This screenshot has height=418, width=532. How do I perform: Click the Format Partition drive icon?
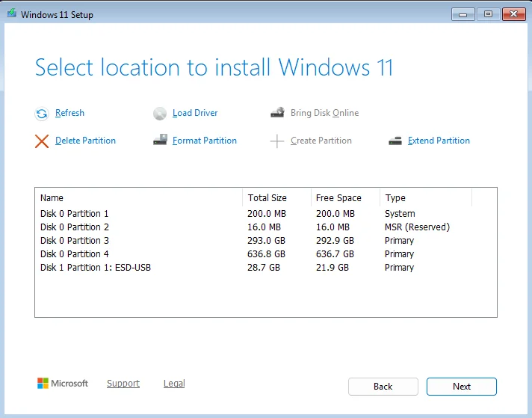[x=160, y=140]
